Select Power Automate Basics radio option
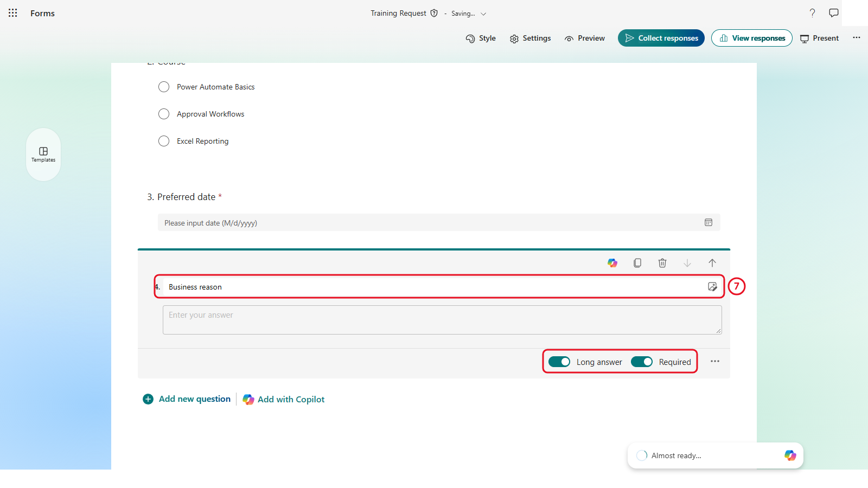This screenshot has height=488, width=868. coord(164,87)
